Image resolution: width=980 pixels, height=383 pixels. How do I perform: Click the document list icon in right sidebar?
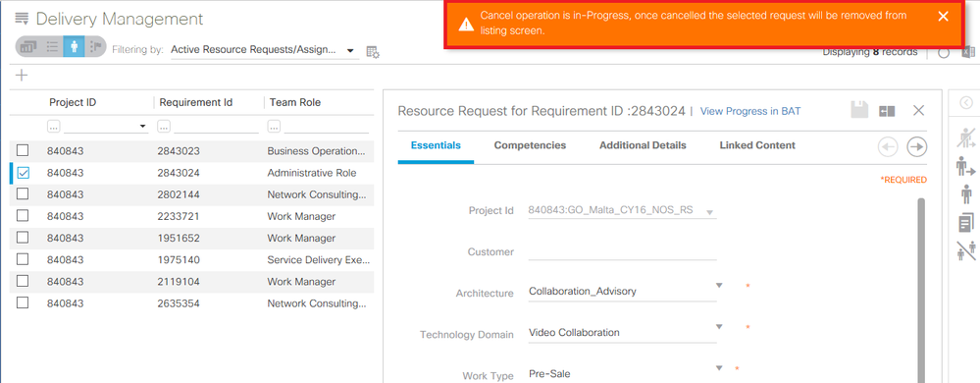965,222
